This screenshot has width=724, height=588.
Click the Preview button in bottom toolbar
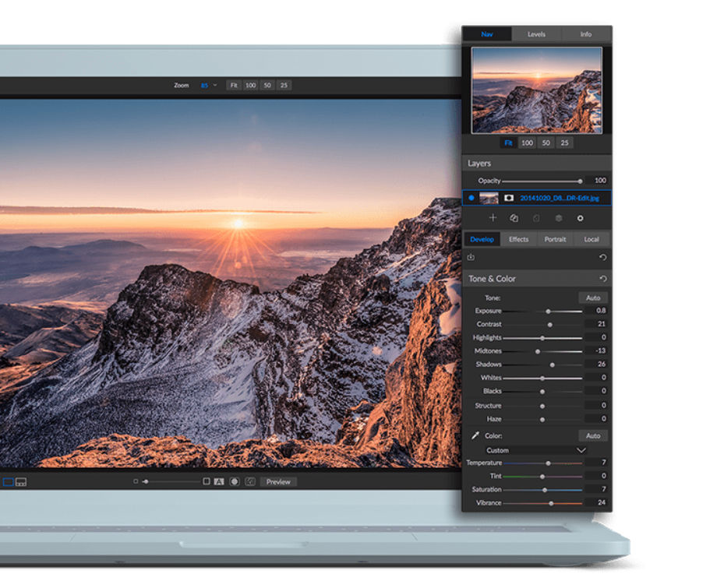coord(278,481)
